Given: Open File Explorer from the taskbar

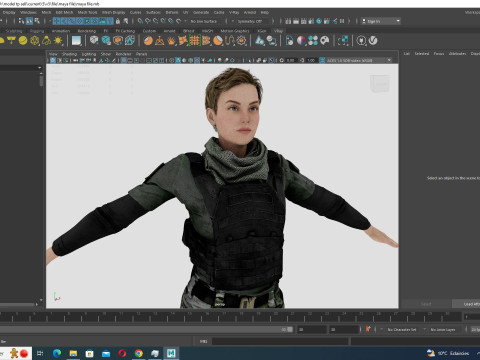Looking at the screenshot, I should click(73, 353).
